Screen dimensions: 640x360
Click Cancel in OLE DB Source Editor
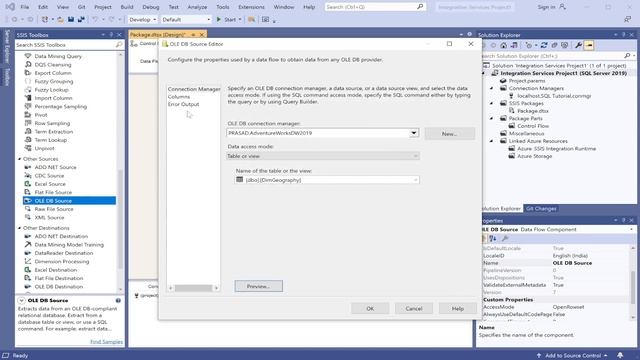[413, 309]
